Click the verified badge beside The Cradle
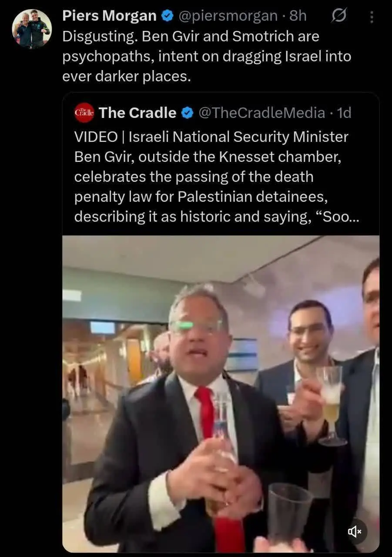The width and height of the screenshot is (392, 557). tap(188, 113)
